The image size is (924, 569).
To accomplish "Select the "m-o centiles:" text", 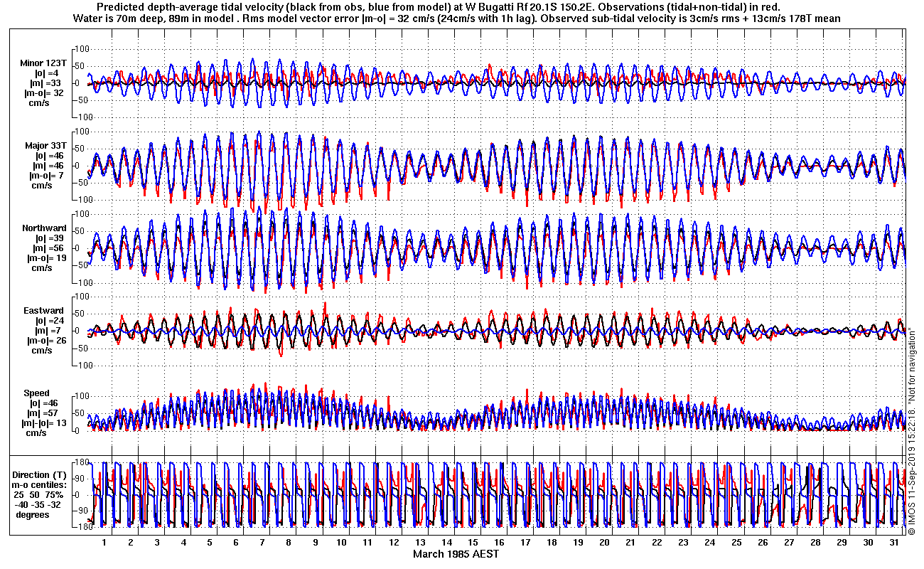I will [x=41, y=485].
